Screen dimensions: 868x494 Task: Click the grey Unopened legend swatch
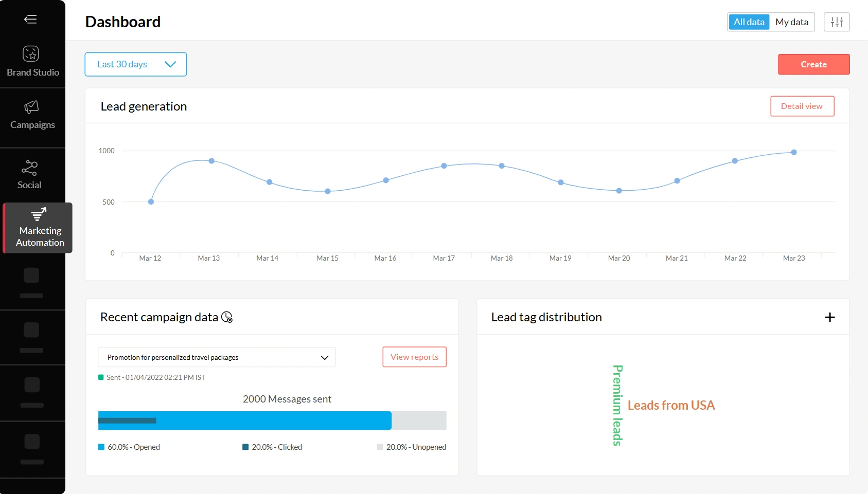point(380,447)
